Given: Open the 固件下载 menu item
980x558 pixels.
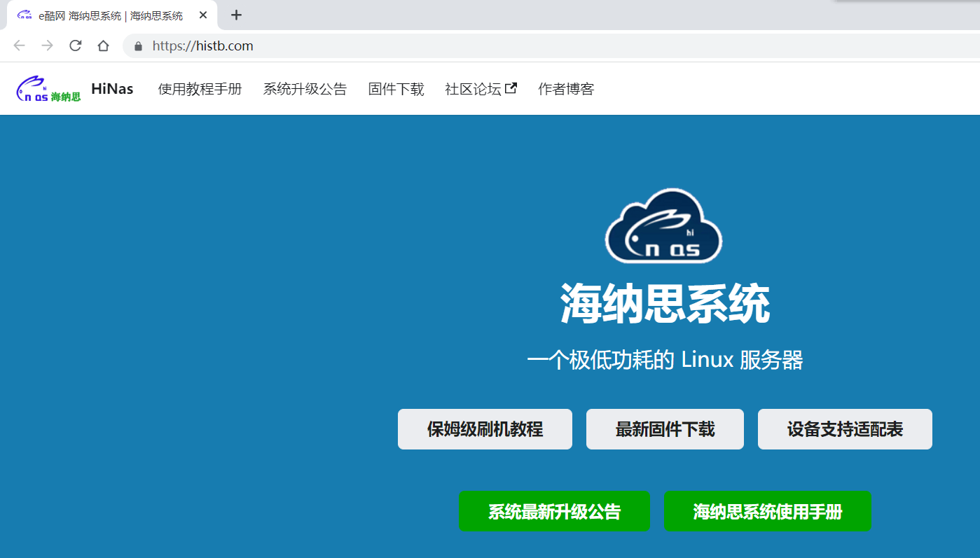Looking at the screenshot, I should (396, 89).
